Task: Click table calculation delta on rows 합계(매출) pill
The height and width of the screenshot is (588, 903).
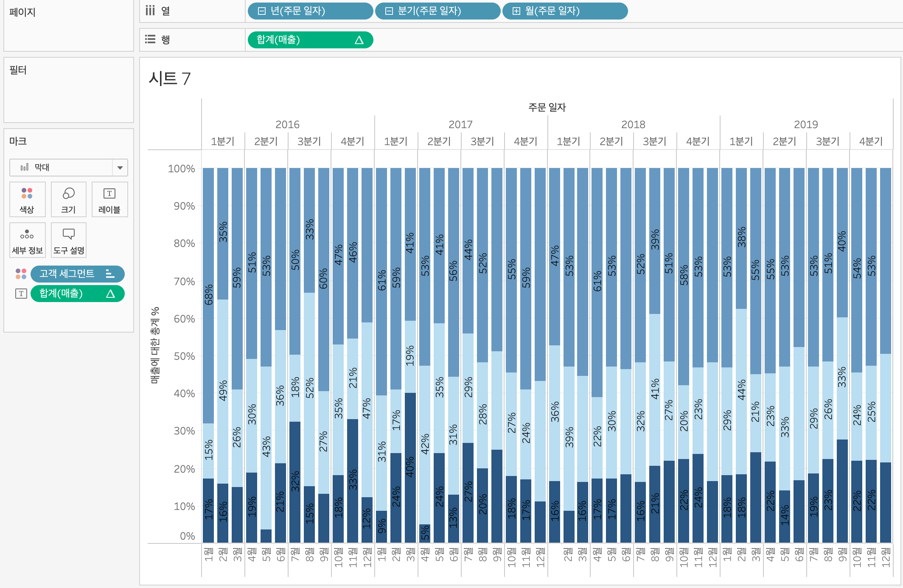Action: [x=359, y=40]
